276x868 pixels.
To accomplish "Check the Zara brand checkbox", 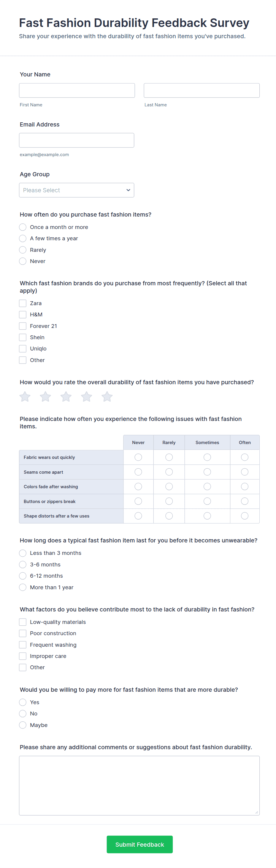I will tap(23, 303).
